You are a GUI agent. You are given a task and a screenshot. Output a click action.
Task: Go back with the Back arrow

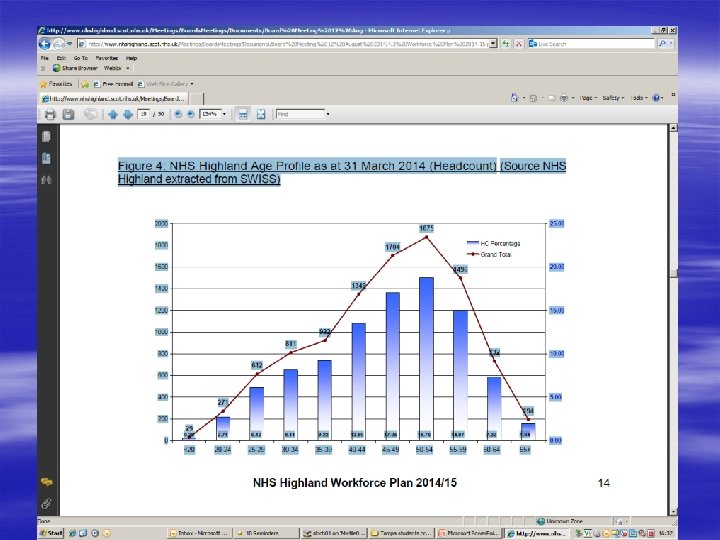pyautogui.click(x=45, y=44)
